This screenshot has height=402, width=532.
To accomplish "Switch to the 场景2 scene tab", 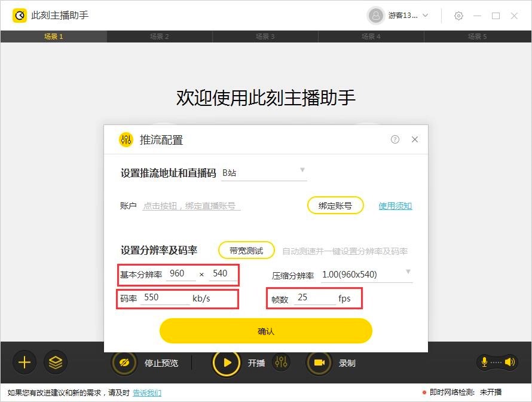I will [159, 36].
